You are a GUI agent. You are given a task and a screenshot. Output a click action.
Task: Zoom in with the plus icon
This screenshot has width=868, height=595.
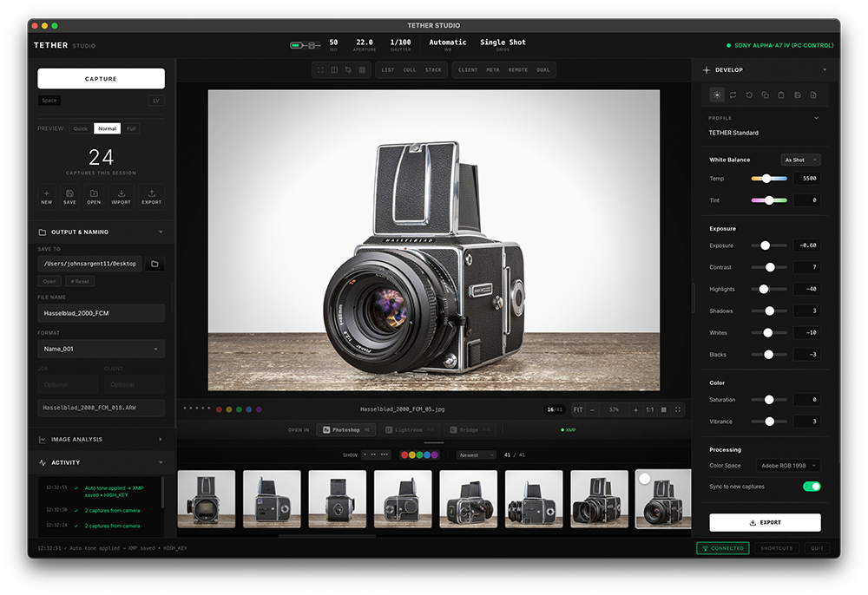[x=635, y=409]
